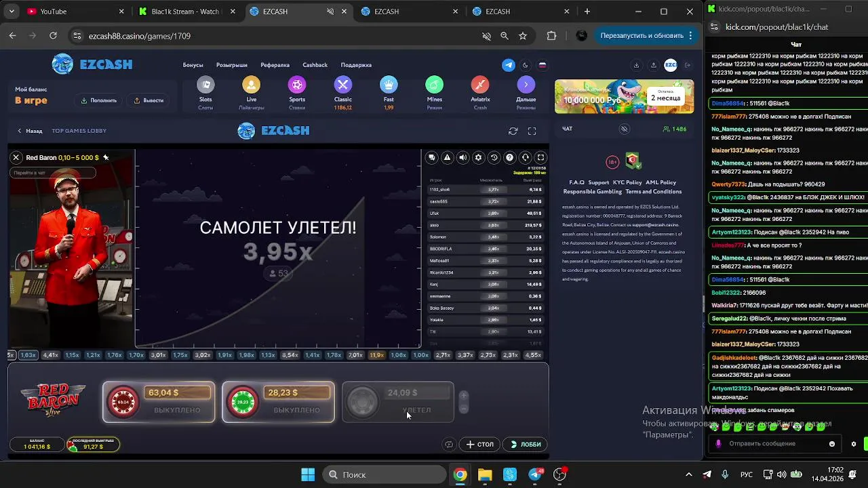Toggle dark mode moon icon

(x=526, y=65)
